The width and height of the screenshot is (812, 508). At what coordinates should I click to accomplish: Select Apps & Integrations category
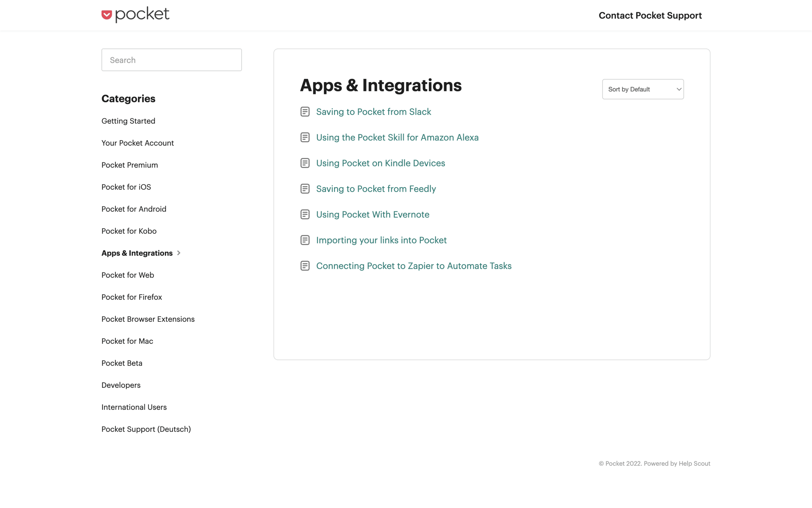click(x=137, y=253)
